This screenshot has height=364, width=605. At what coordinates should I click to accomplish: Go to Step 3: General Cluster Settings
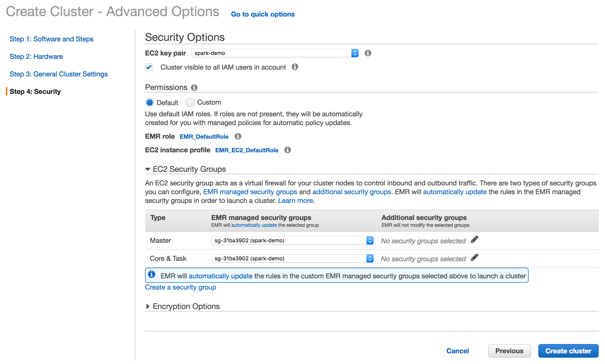tap(58, 74)
